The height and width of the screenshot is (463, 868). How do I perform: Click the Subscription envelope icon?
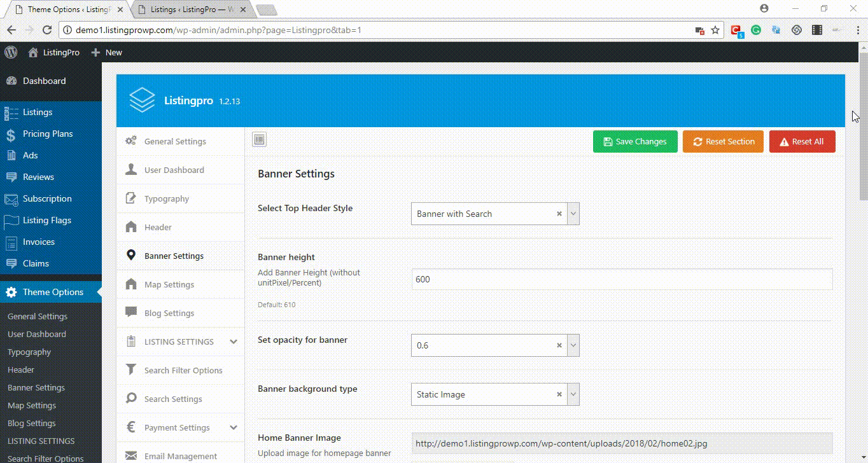point(11,199)
